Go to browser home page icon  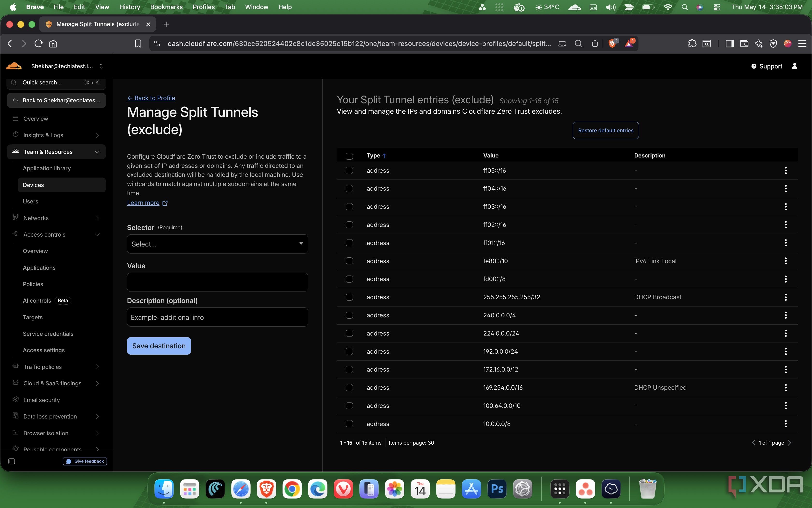click(53, 44)
